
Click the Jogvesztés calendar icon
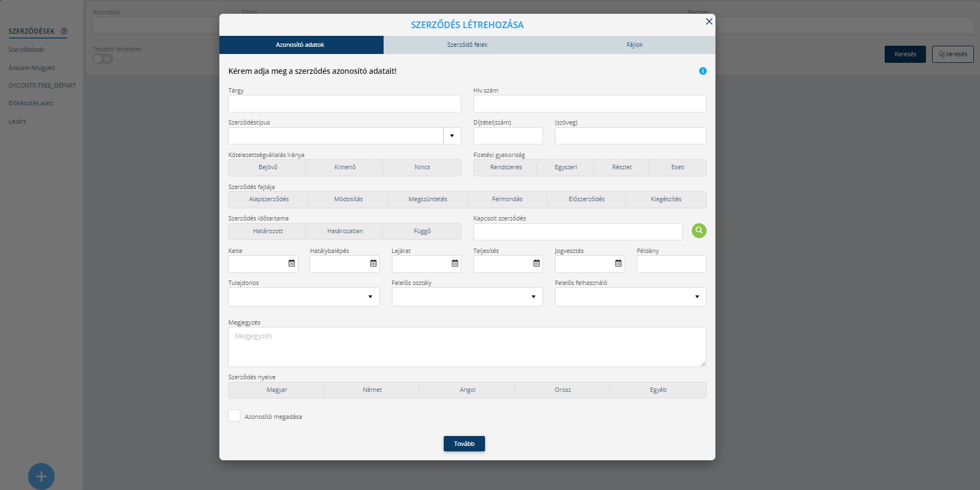coord(618,263)
